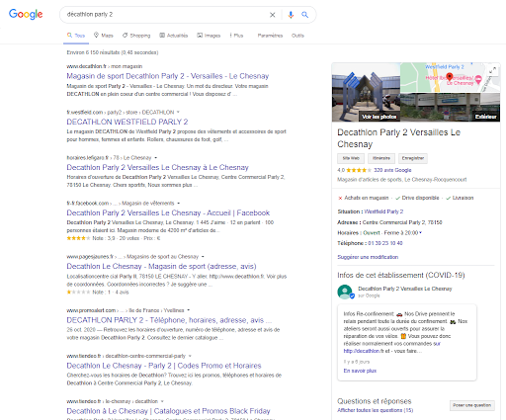Click the red map pin on the map

pos(450,77)
